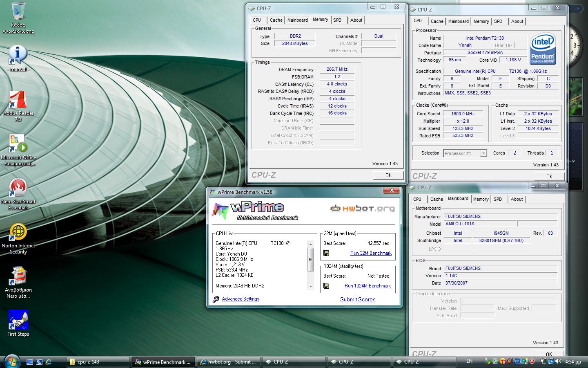Open Memory tab in bottom-right Mainboard CPU-Z window
The width and height of the screenshot is (588, 368).
click(x=481, y=199)
